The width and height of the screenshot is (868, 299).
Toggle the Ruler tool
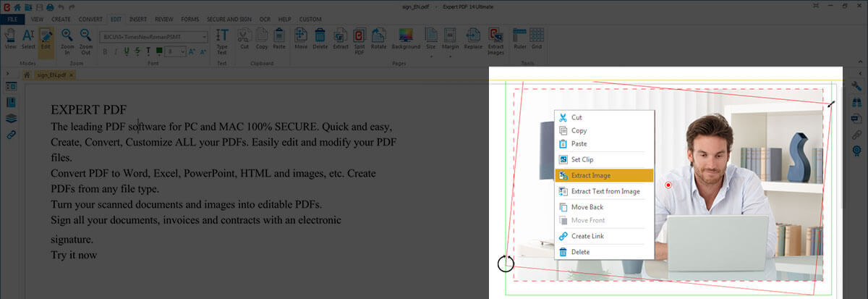click(x=519, y=39)
